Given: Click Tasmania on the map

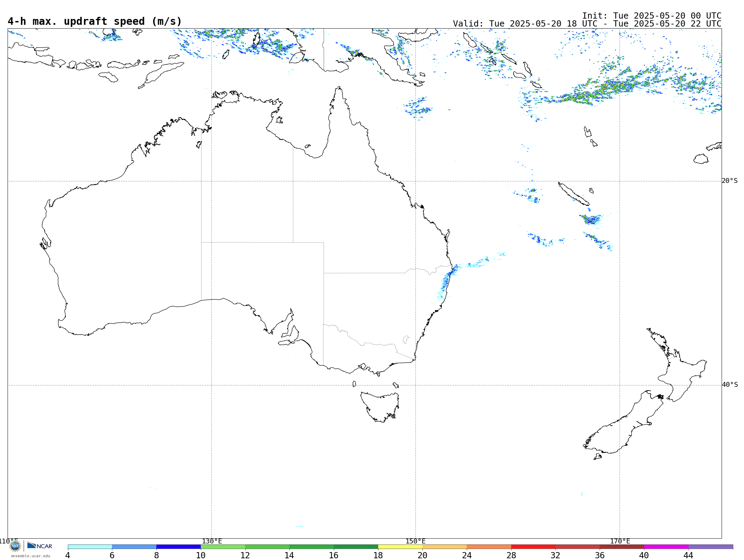Looking at the screenshot, I should point(380,407).
